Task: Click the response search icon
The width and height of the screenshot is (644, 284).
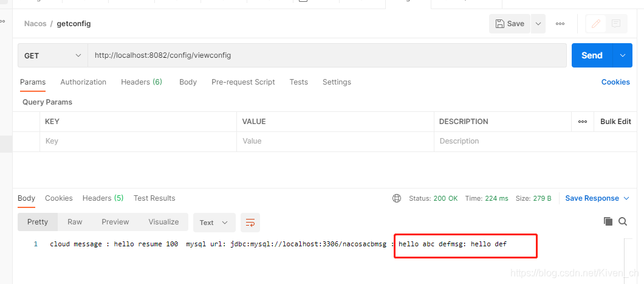Action: [623, 221]
